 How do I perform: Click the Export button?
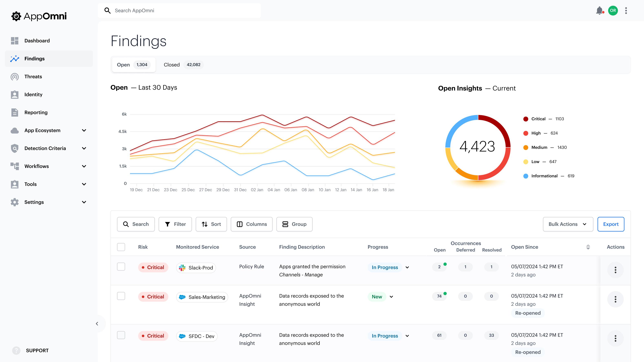pos(611,224)
